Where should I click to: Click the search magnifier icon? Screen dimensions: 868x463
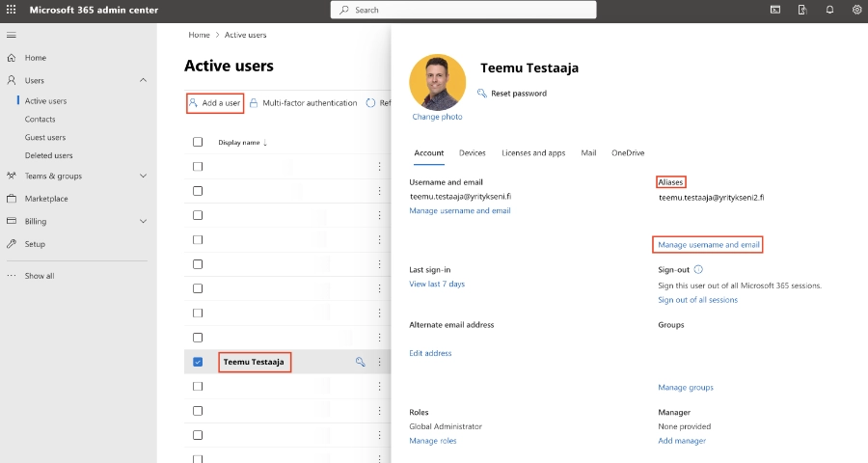tap(344, 10)
